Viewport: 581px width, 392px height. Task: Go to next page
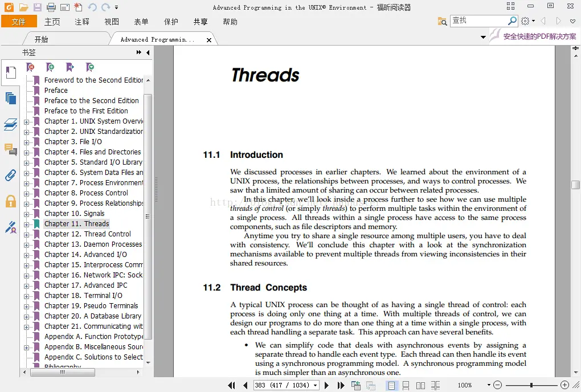326,385
